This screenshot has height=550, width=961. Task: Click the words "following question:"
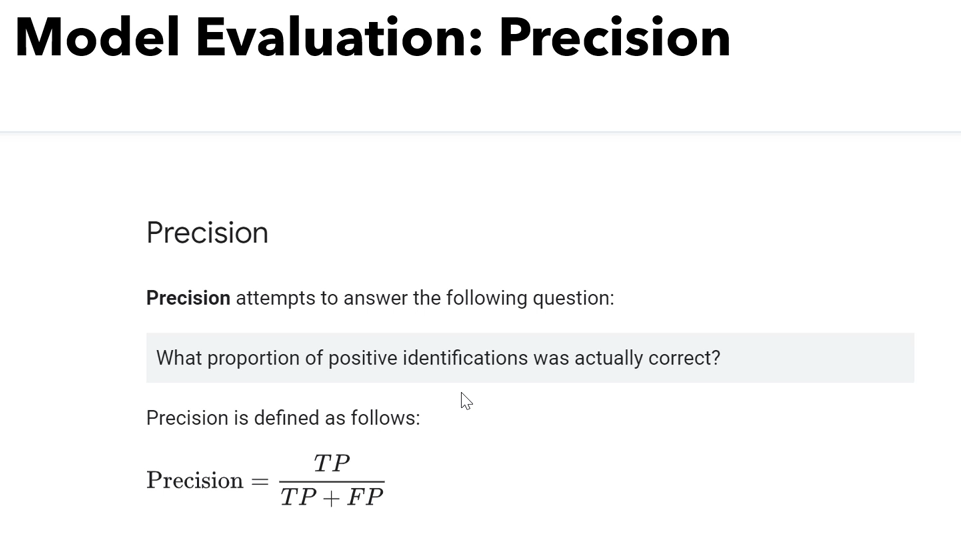coord(530,298)
